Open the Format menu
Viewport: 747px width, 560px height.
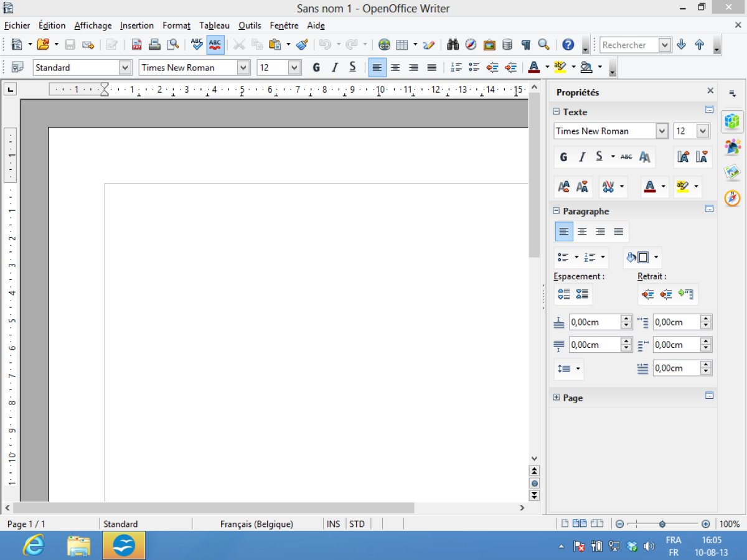(x=176, y=26)
